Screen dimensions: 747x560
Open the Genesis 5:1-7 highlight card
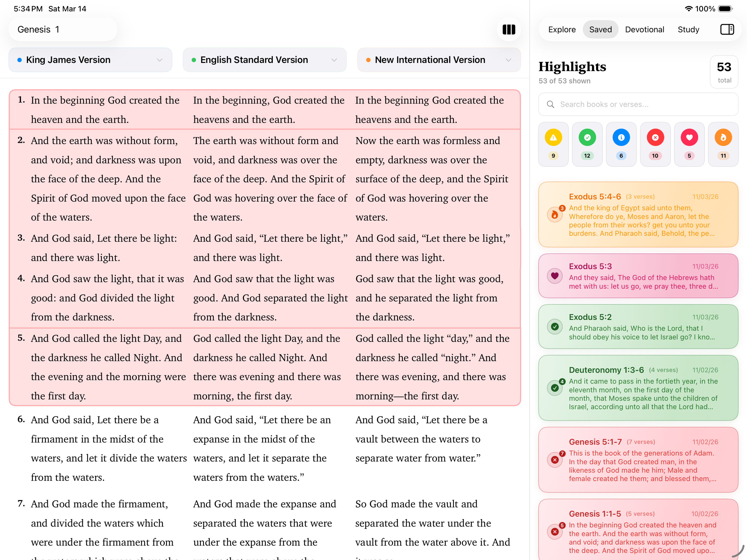coord(638,460)
